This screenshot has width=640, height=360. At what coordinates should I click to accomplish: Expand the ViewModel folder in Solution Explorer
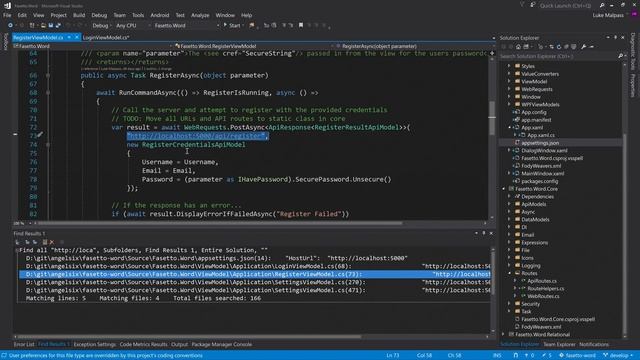[x=509, y=81]
